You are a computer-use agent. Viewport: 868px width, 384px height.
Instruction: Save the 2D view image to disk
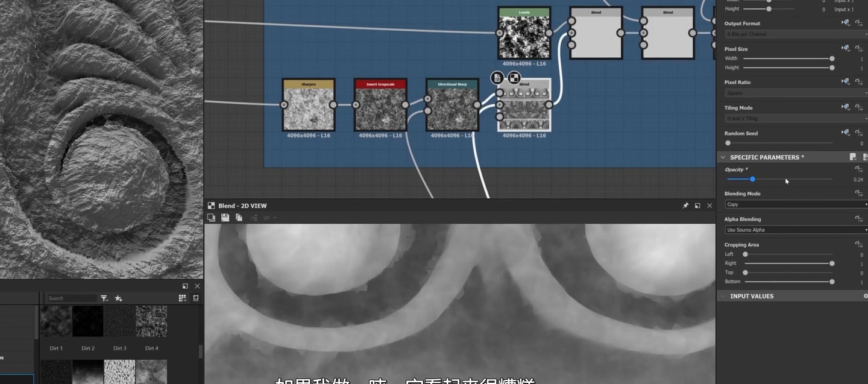225,218
